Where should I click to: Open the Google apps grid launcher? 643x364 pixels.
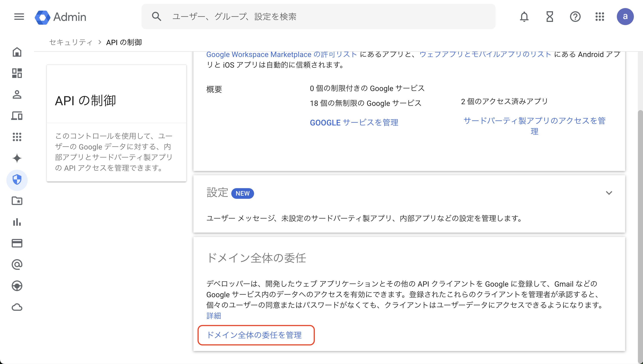pos(600,17)
